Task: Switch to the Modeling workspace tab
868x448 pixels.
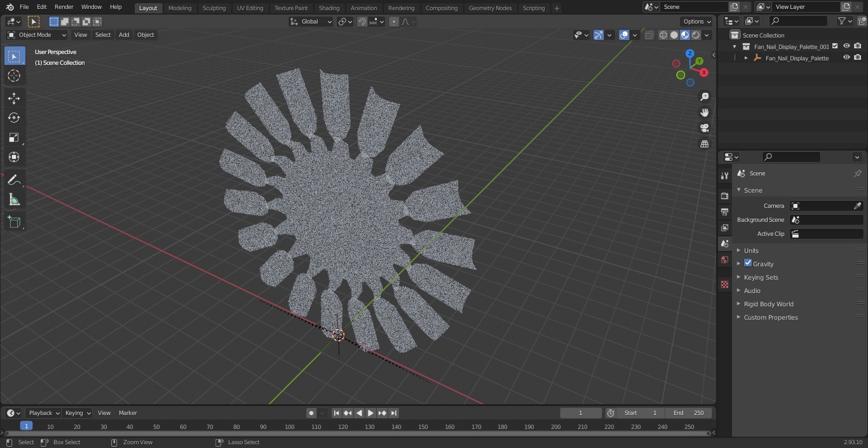Action: pos(180,8)
